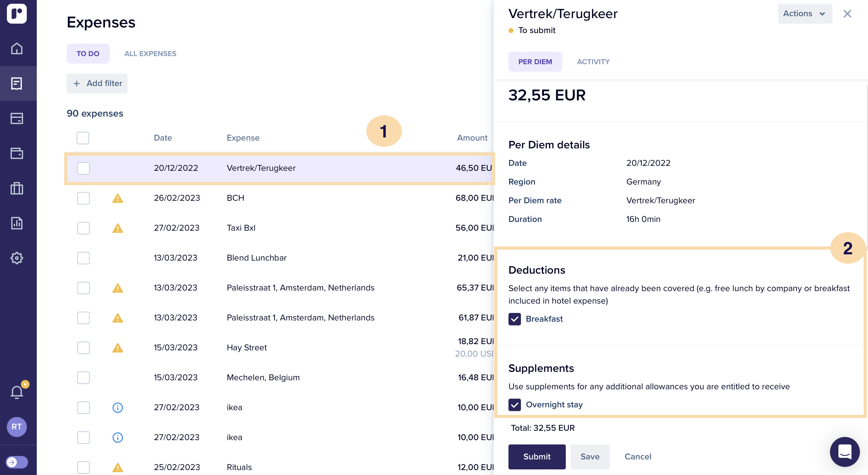Toggle the sidebar expand switch
868x475 pixels.
17,462
